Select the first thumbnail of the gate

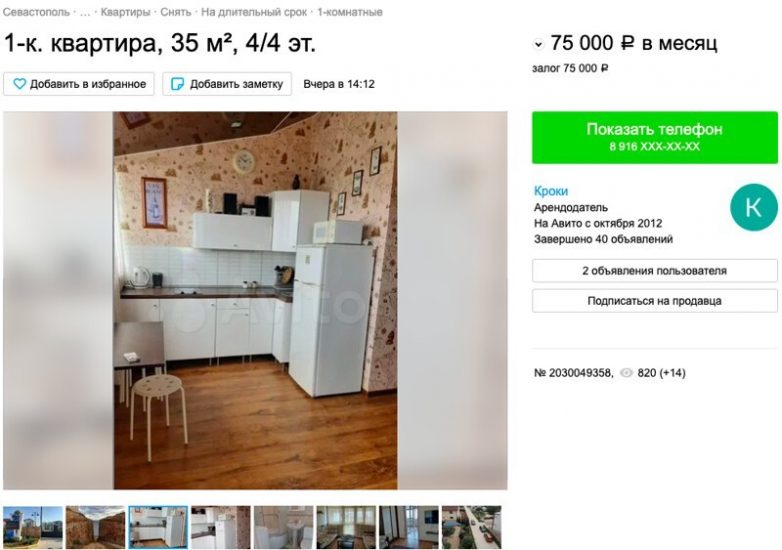pos(33,527)
